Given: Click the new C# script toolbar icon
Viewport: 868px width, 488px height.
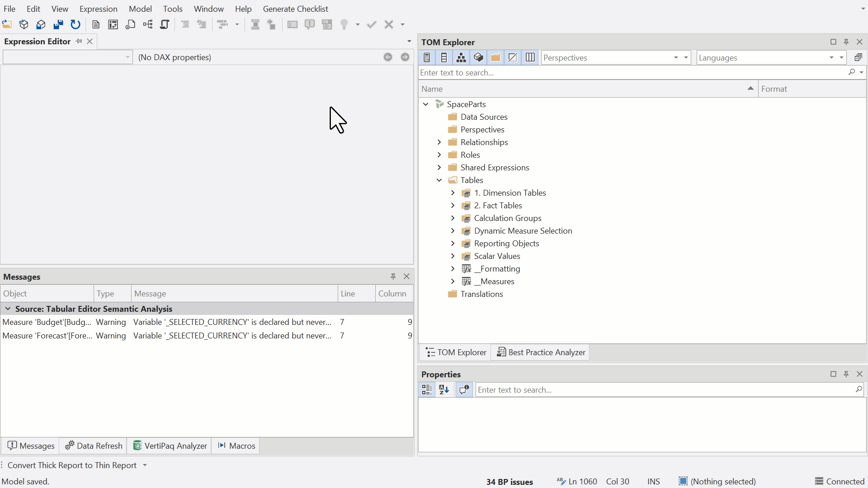Looking at the screenshot, I should pyautogui.click(x=131, y=24).
